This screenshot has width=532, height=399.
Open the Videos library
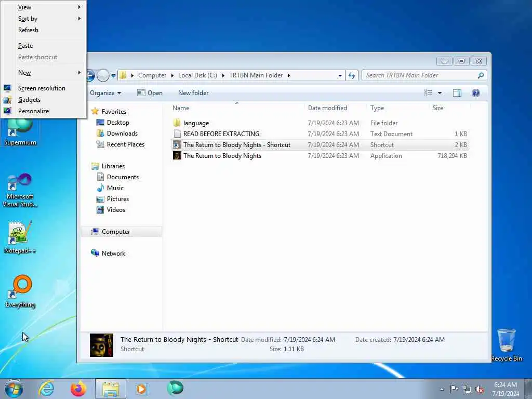[x=111, y=210]
